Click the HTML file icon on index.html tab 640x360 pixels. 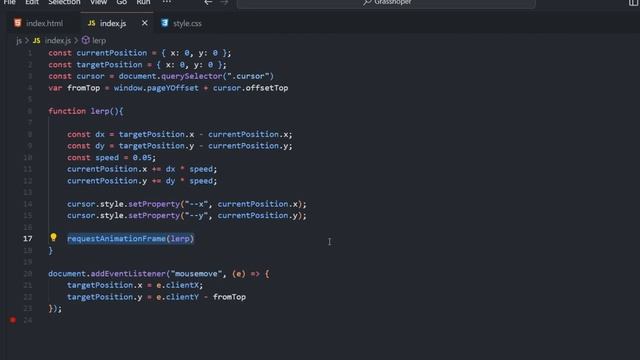tap(17, 23)
